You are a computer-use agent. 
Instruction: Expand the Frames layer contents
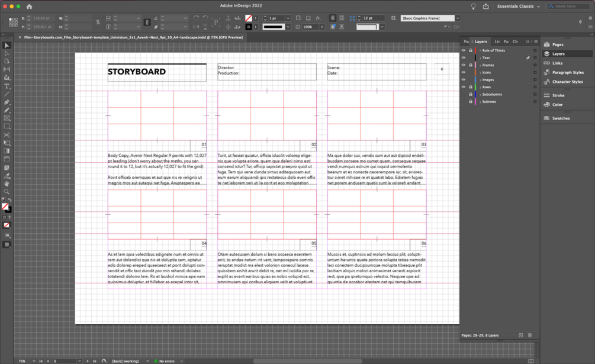(480, 65)
